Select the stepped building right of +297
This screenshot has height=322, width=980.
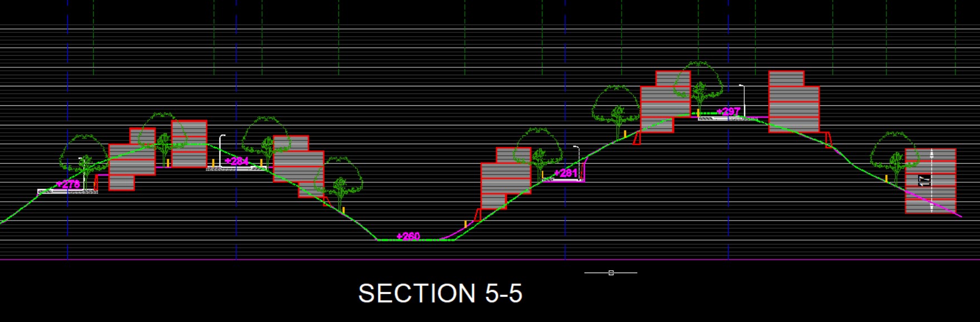coord(793,103)
